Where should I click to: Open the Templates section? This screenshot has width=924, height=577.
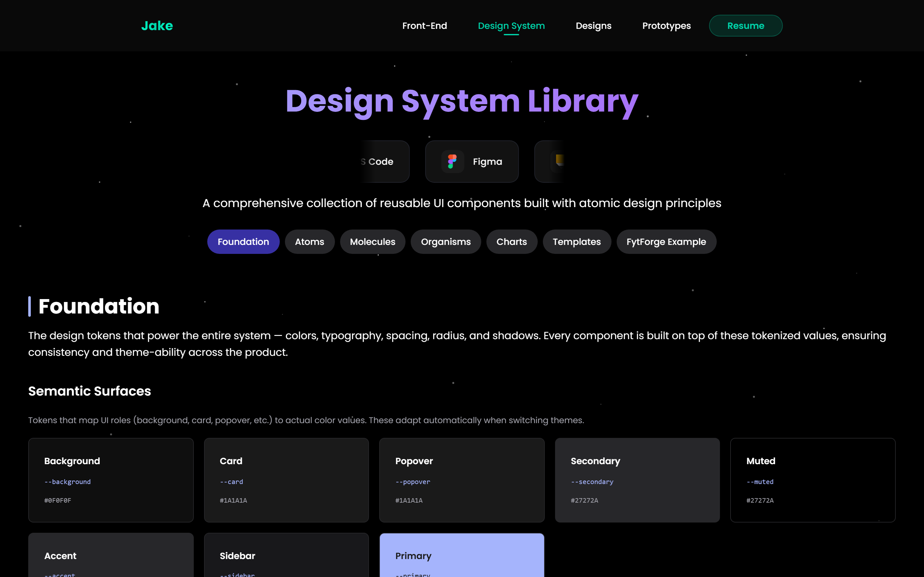point(577,242)
